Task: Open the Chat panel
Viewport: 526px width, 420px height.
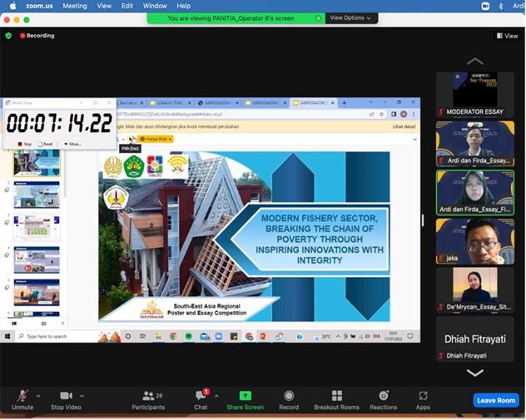Action: [x=201, y=398]
